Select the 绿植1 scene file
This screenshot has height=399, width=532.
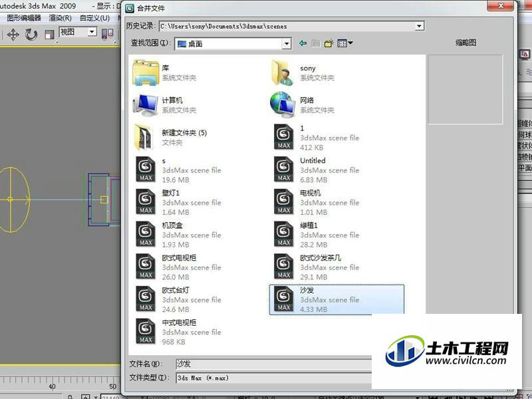pyautogui.click(x=317, y=235)
